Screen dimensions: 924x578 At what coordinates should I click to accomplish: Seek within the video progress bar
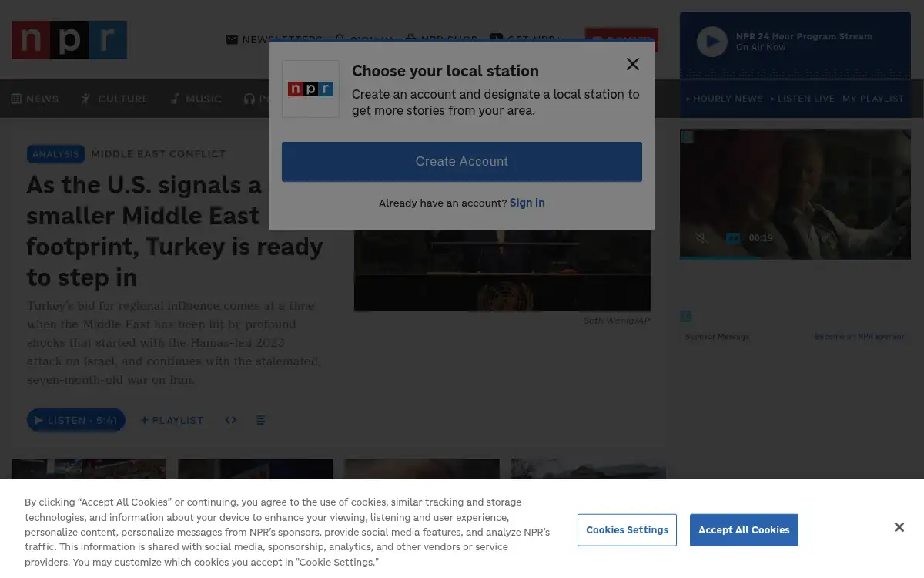point(795,257)
